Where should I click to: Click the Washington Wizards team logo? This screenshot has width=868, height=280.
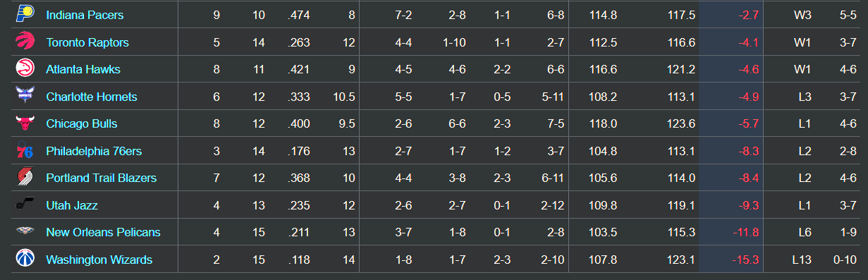pyautogui.click(x=24, y=260)
